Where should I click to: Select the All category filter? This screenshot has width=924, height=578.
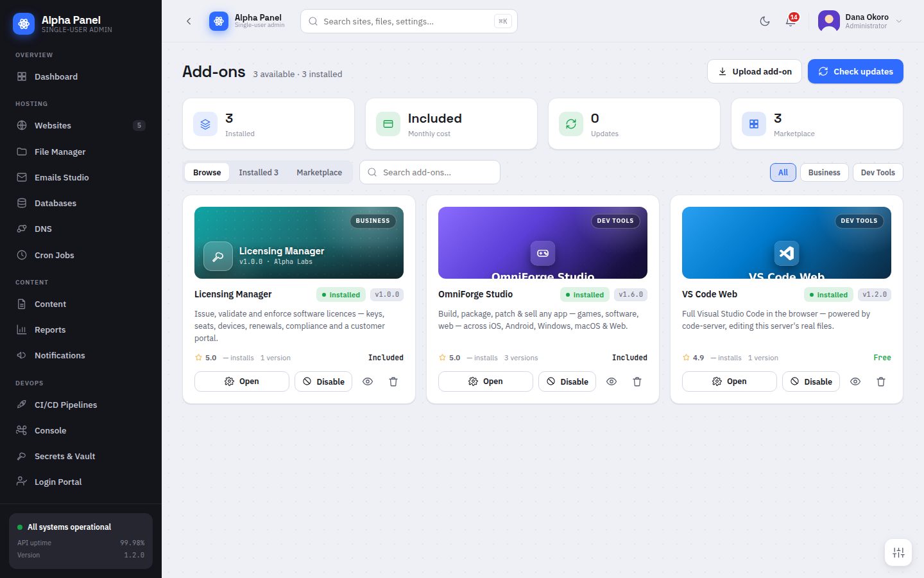[x=783, y=172]
